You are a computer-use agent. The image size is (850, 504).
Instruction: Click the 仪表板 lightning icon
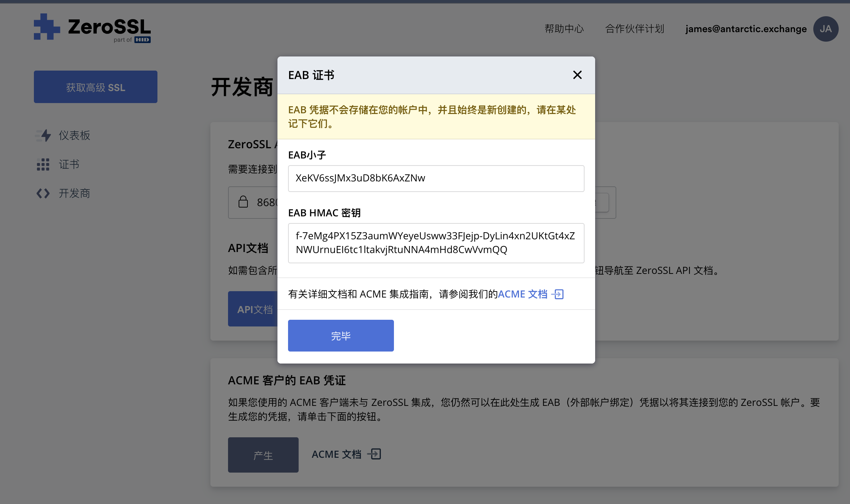[x=43, y=136]
